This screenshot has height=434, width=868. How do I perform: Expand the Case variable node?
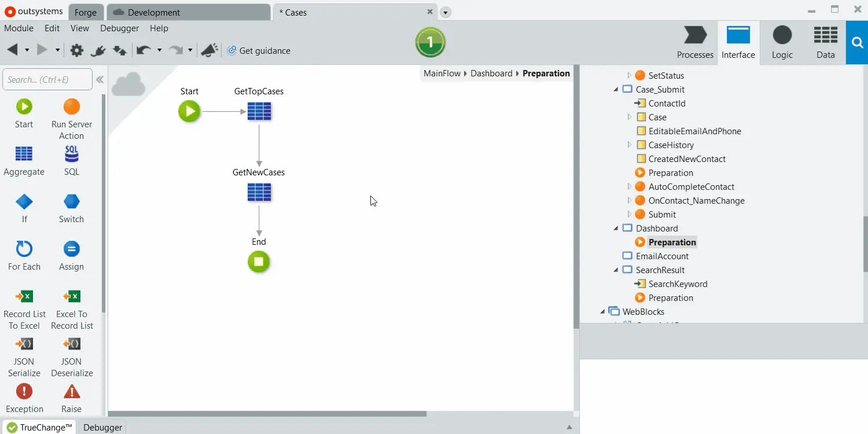point(630,117)
